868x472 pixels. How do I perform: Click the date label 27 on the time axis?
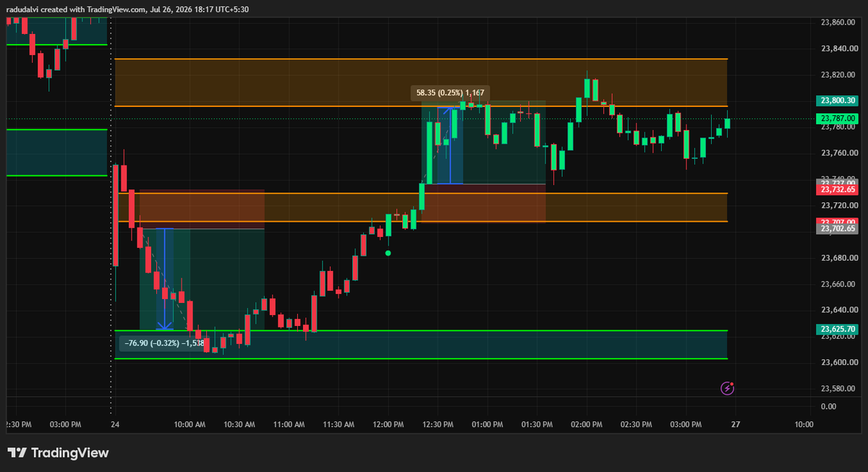[x=736, y=424]
